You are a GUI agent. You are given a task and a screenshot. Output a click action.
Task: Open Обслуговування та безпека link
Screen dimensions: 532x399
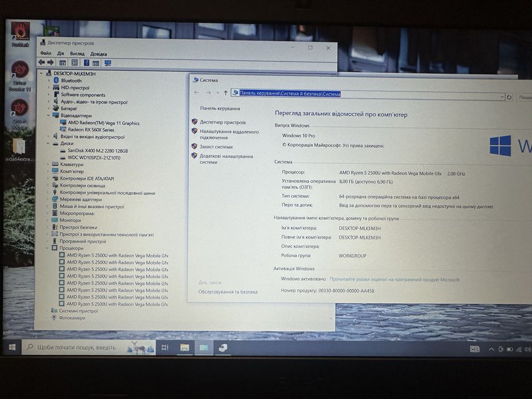click(x=228, y=292)
